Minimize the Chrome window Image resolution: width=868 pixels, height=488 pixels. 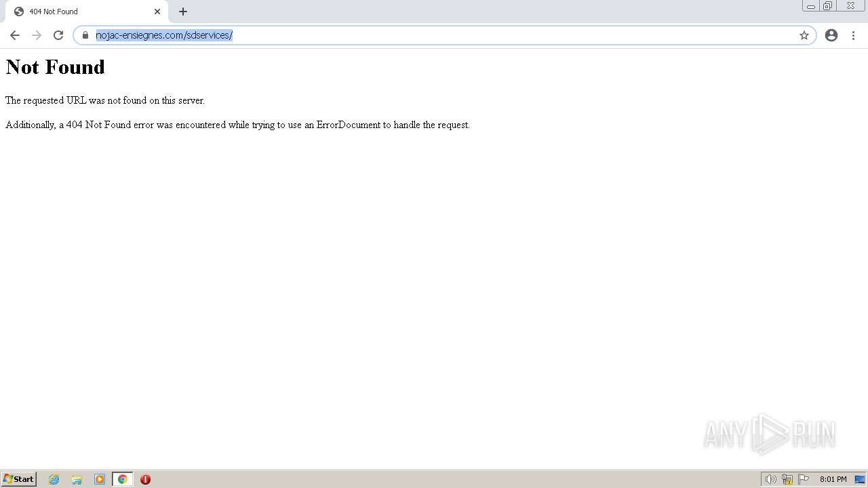pos(811,6)
